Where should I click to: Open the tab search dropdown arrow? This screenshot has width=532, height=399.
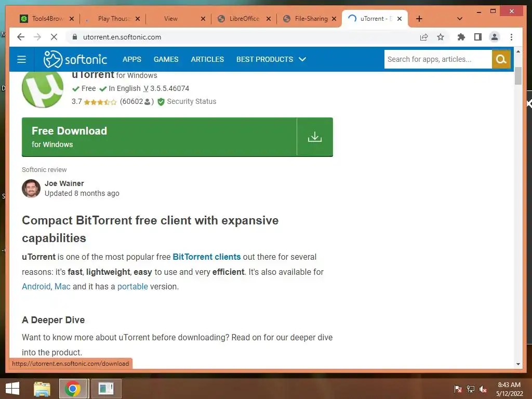tap(459, 19)
